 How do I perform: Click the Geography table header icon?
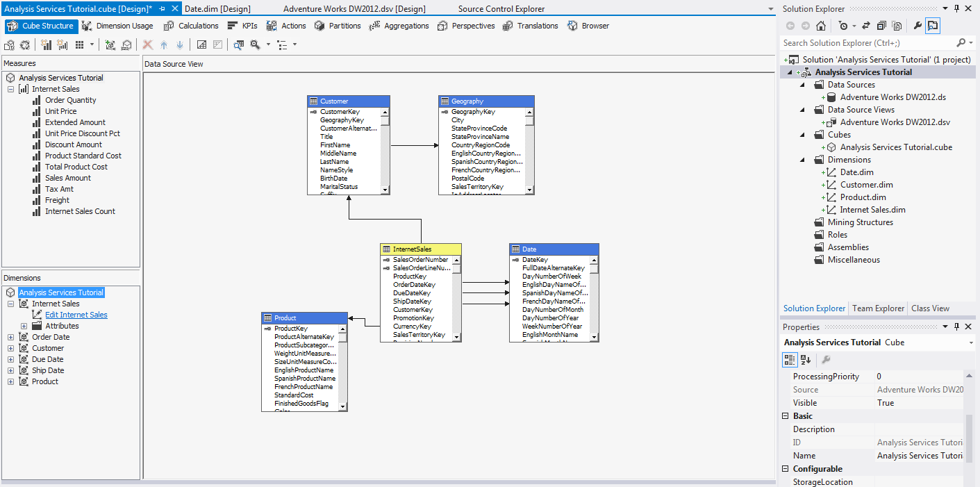[445, 101]
